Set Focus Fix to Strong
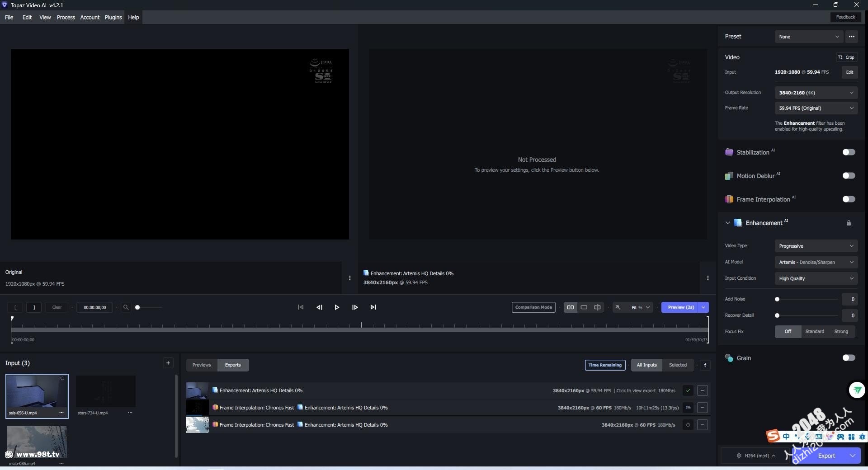The height and width of the screenshot is (470, 868). pos(841,332)
